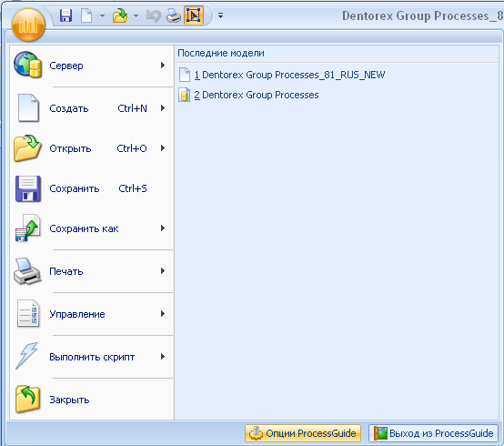The height and width of the screenshot is (446, 504).
Task: Click the floppy disk icon next to Сохранить
Action: [28, 188]
